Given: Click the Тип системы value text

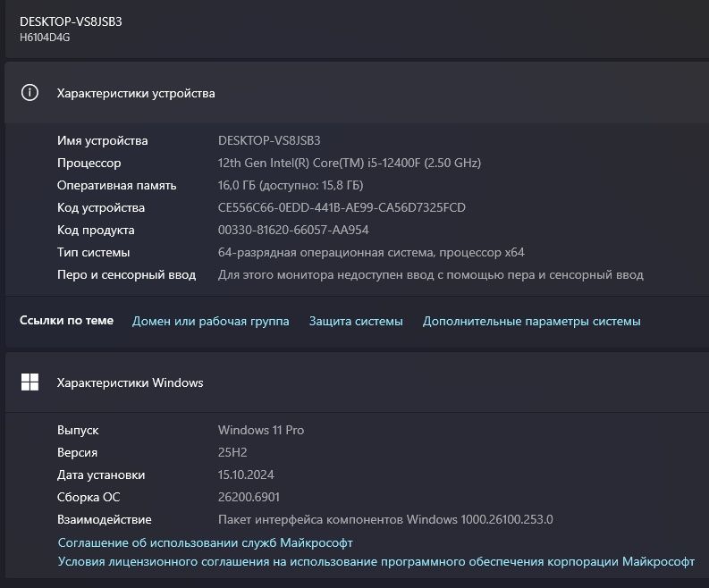Looking at the screenshot, I should (x=371, y=252).
